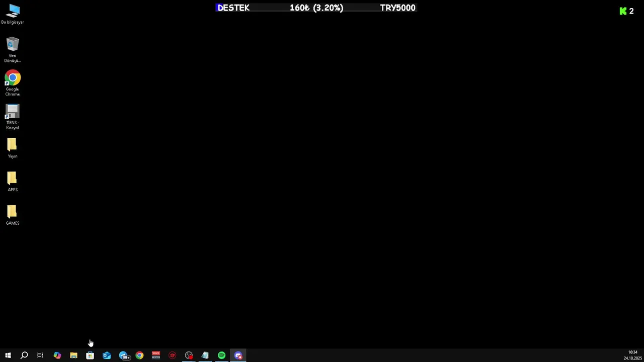Open Google Chrome from the taskbar
This screenshot has width=644, height=362.
(139, 355)
